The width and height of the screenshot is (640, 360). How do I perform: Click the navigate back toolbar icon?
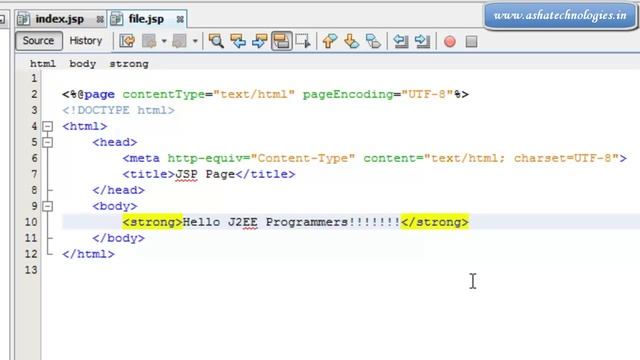[x=149, y=41]
